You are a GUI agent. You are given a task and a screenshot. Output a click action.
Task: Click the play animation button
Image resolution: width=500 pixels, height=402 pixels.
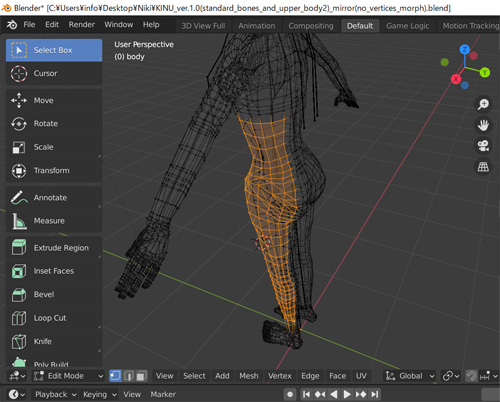[347, 394]
